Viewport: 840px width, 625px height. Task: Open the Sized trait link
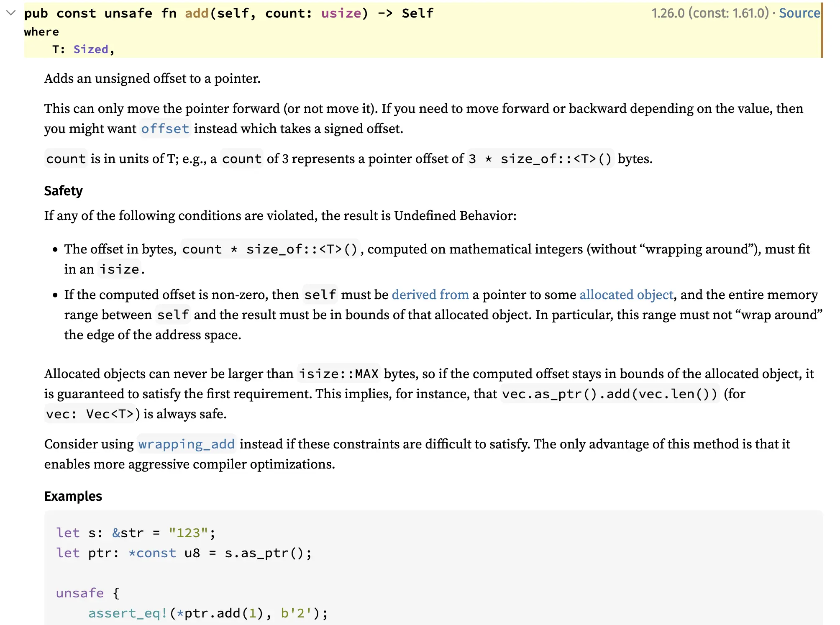(91, 49)
